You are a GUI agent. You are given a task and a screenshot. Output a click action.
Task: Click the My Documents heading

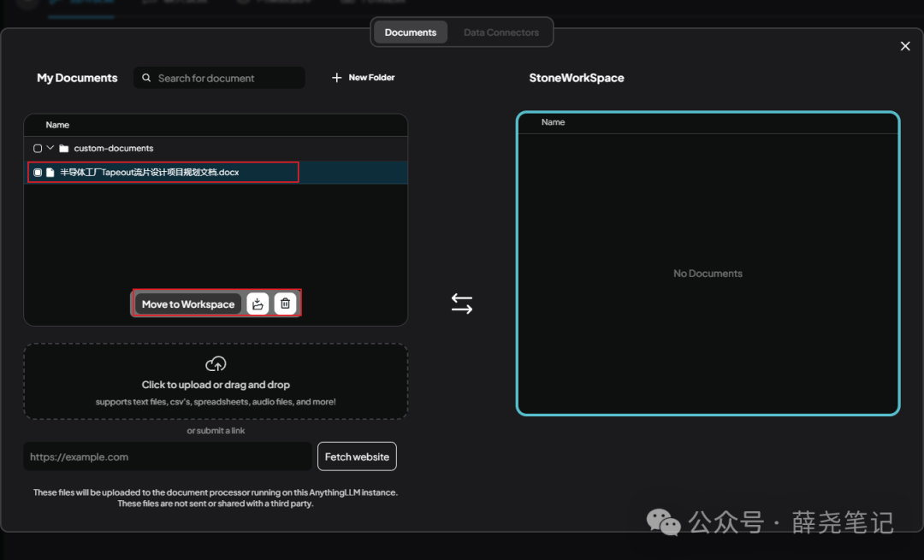coord(77,78)
